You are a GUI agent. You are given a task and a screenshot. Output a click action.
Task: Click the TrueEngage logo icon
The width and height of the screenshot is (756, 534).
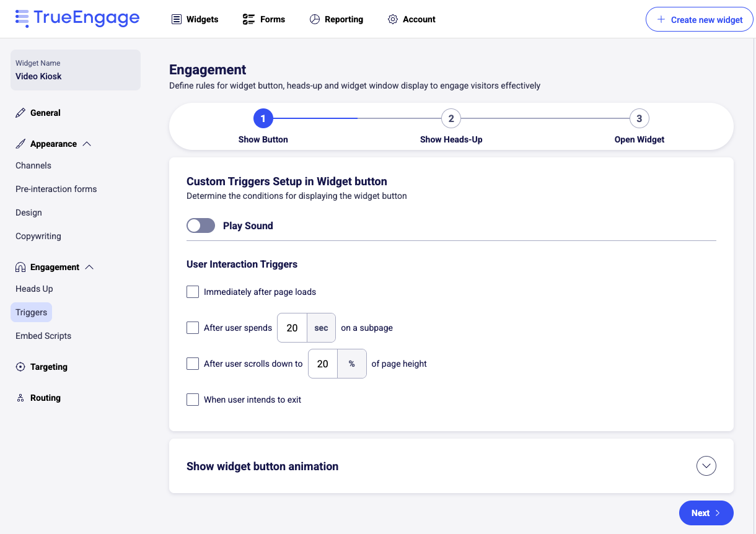pos(22,19)
